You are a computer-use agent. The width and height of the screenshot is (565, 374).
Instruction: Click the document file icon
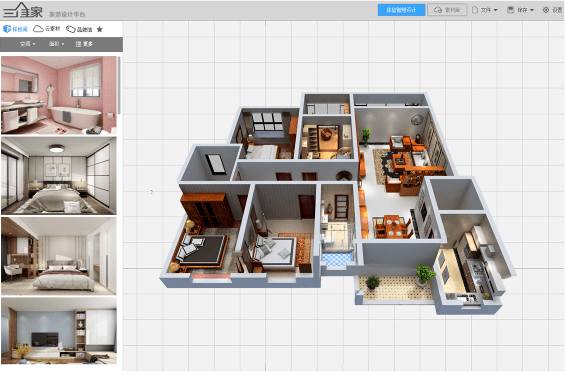475,10
